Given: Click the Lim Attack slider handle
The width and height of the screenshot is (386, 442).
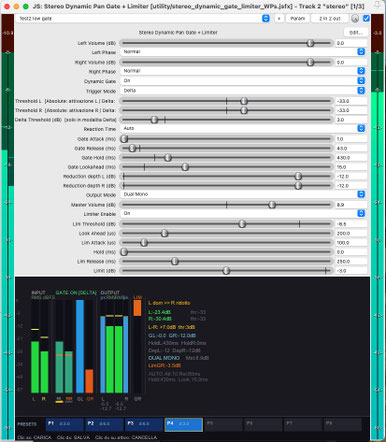Looking at the screenshot, I should (144, 243).
